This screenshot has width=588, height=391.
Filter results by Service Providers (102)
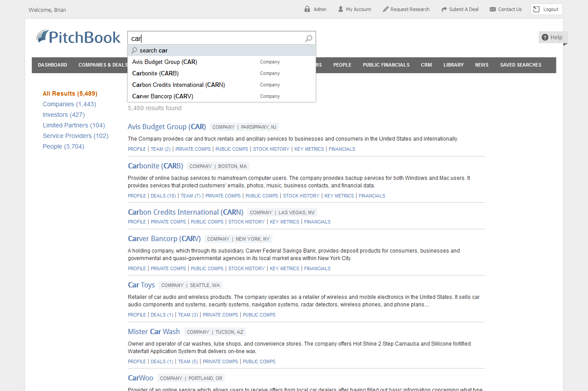pos(75,136)
